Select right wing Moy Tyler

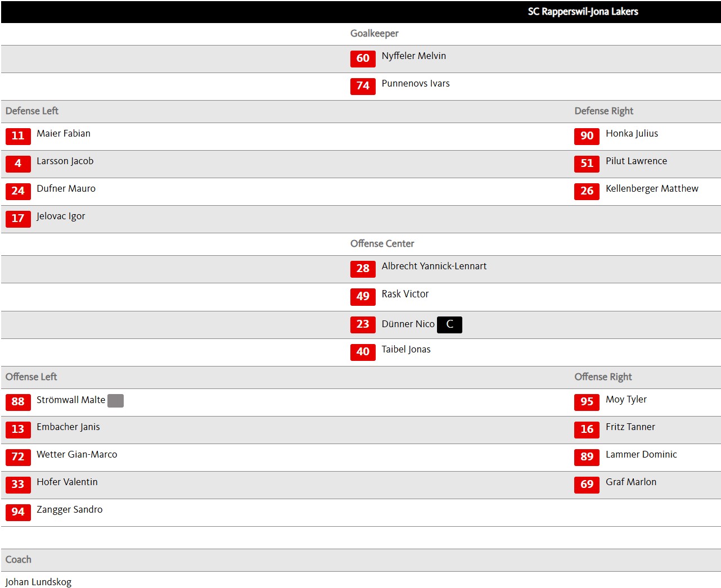pyautogui.click(x=626, y=400)
